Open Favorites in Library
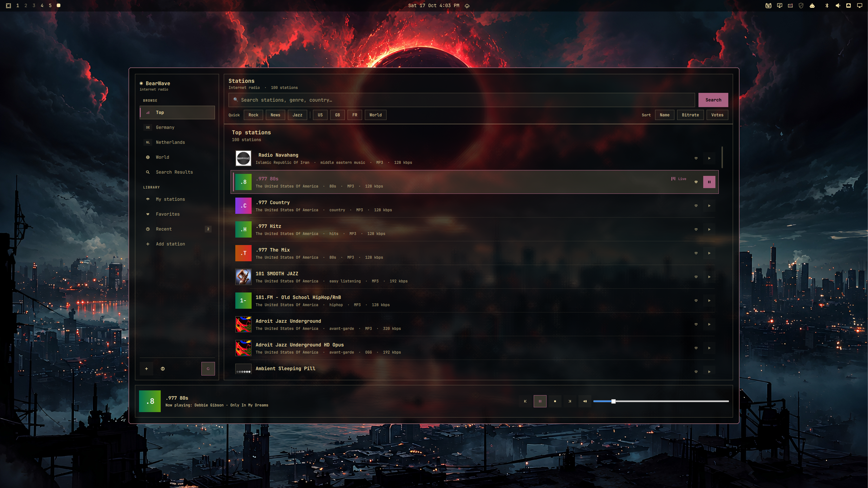This screenshot has height=488, width=868. (177, 214)
